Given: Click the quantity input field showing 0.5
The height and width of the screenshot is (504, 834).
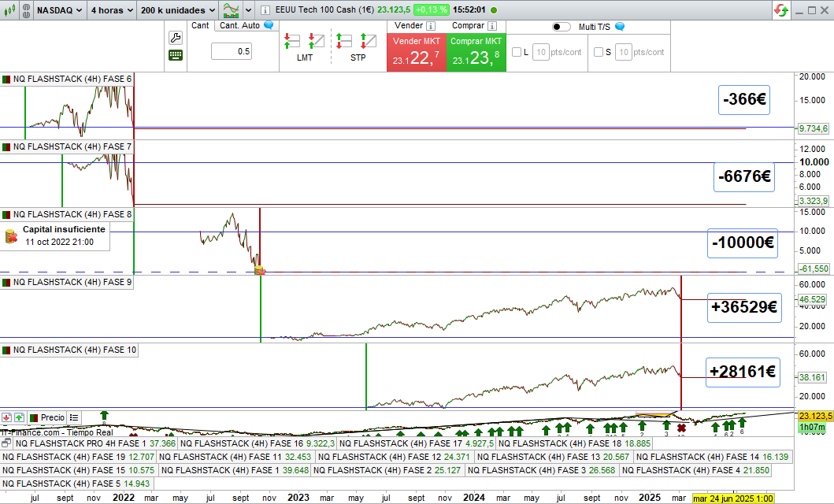Looking at the screenshot, I should point(232,52).
